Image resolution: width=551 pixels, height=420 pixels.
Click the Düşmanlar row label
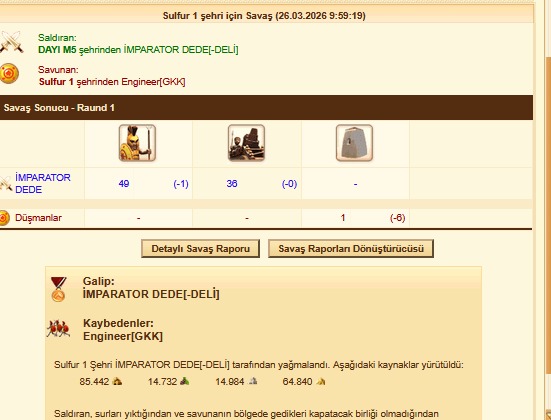click(x=38, y=218)
